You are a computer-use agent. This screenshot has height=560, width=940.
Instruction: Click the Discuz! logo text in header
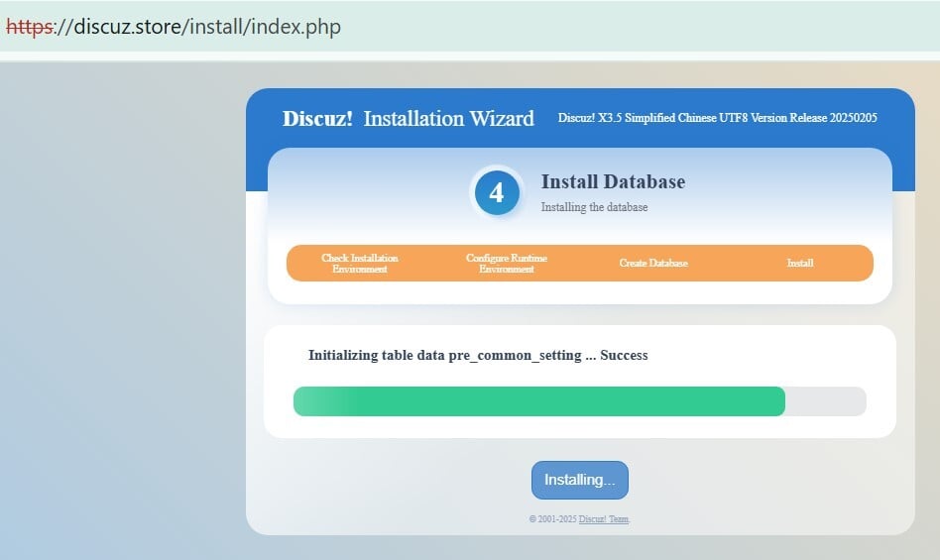(x=317, y=119)
